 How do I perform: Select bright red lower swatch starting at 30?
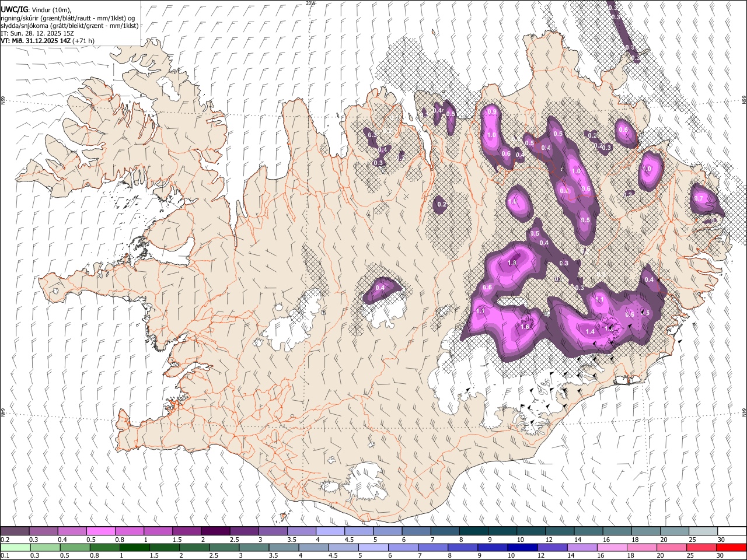731,548
